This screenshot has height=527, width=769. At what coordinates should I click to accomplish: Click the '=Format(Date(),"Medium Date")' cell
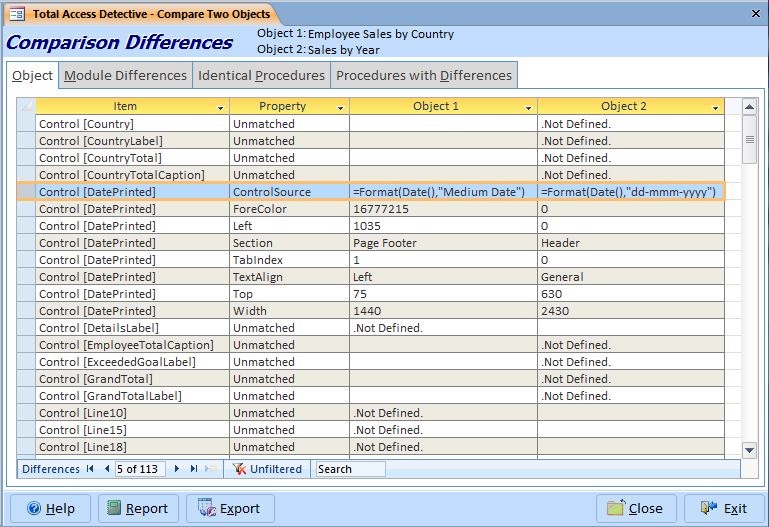tap(443, 192)
